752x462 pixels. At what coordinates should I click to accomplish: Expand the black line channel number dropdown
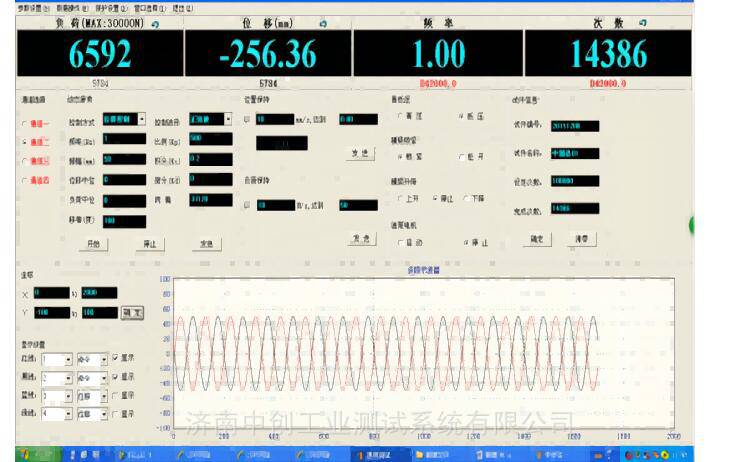coord(68,379)
